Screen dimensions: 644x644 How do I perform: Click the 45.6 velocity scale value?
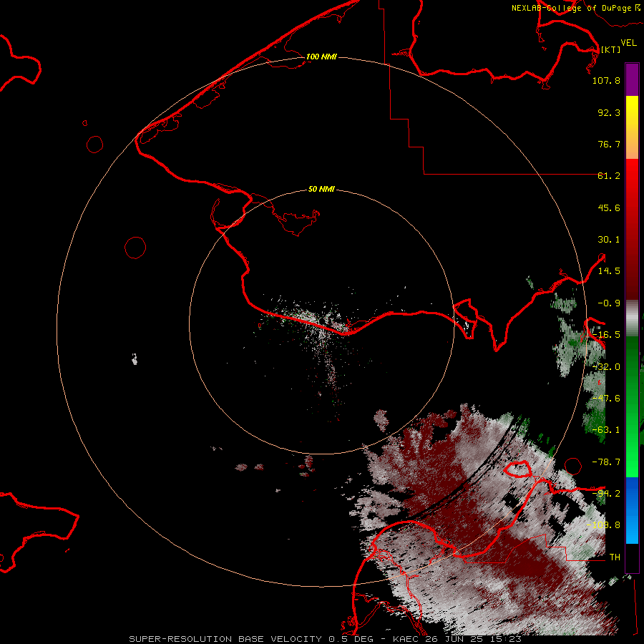tap(609, 208)
